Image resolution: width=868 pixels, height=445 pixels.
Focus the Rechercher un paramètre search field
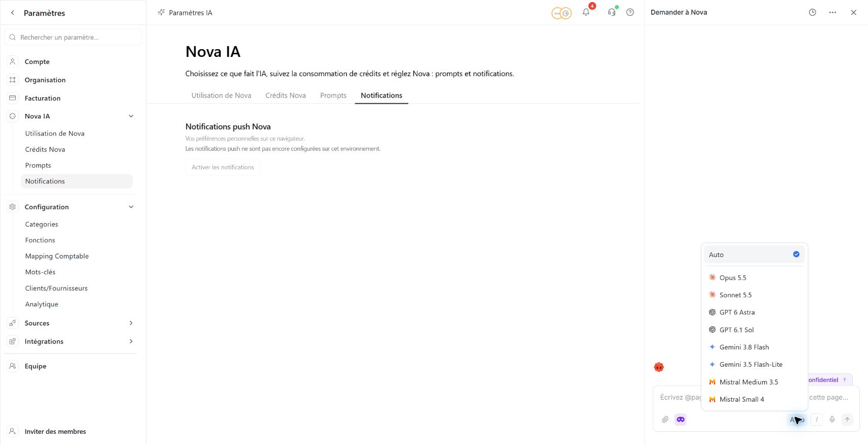click(73, 37)
